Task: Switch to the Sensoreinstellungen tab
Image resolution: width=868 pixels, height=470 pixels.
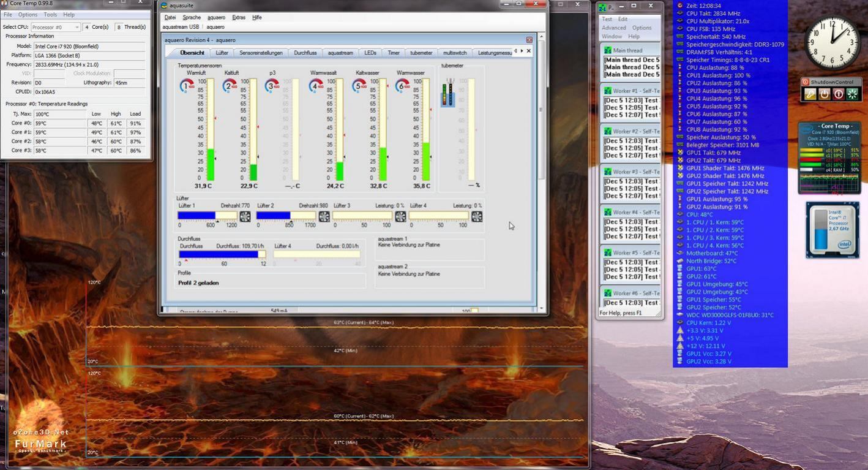Action: [x=261, y=53]
